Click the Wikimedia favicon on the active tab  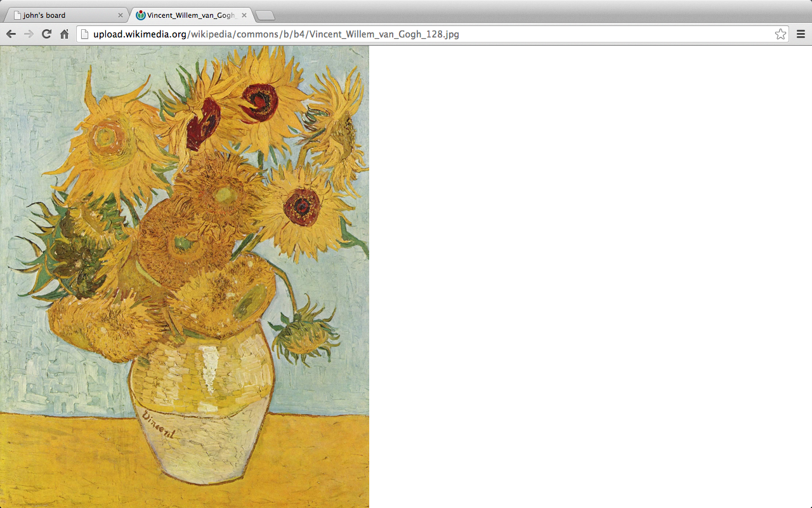tap(140, 15)
